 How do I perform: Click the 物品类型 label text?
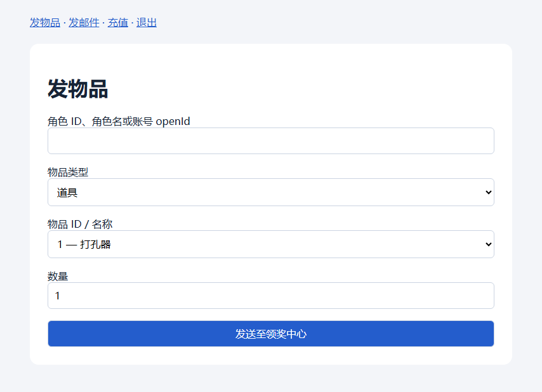(x=68, y=172)
